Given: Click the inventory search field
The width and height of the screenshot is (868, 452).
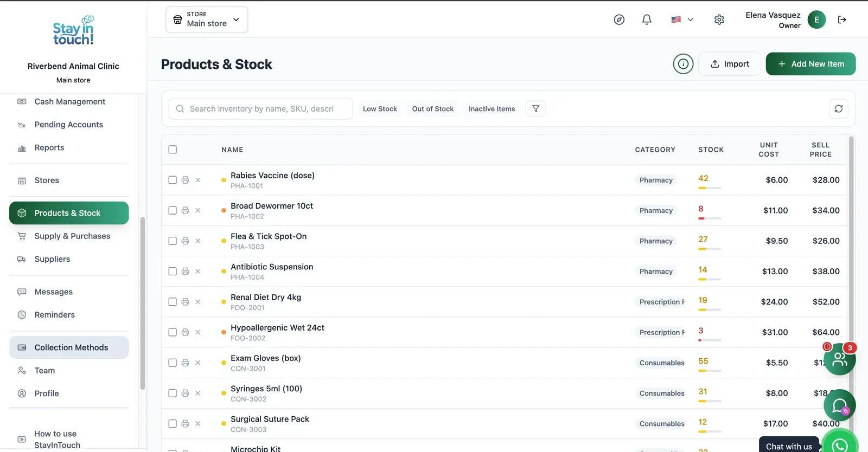Looking at the screenshot, I should tap(260, 109).
